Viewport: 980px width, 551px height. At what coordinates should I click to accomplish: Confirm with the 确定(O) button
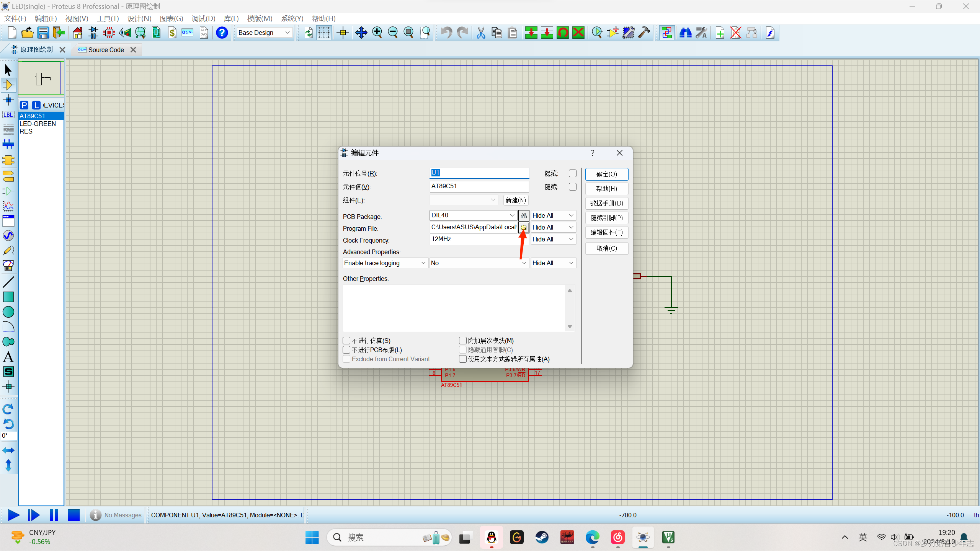(x=607, y=174)
